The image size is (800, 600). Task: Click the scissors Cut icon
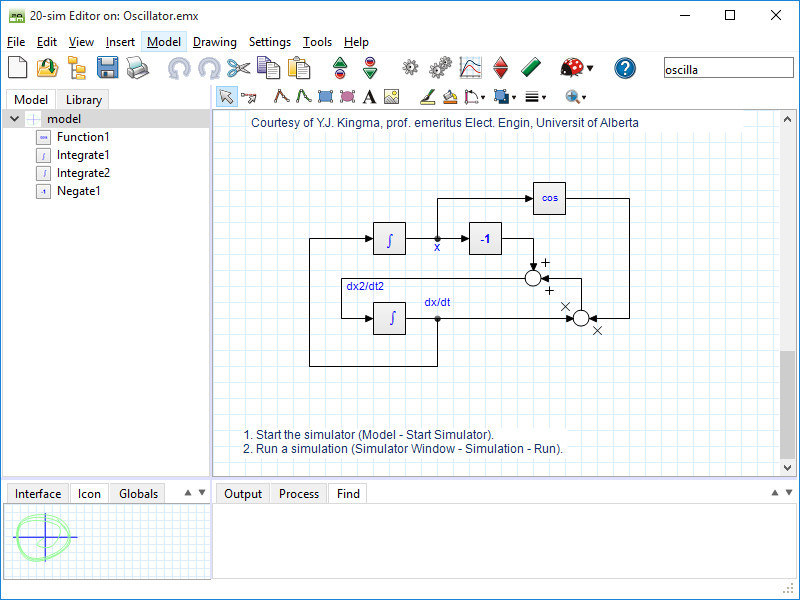tap(238, 68)
